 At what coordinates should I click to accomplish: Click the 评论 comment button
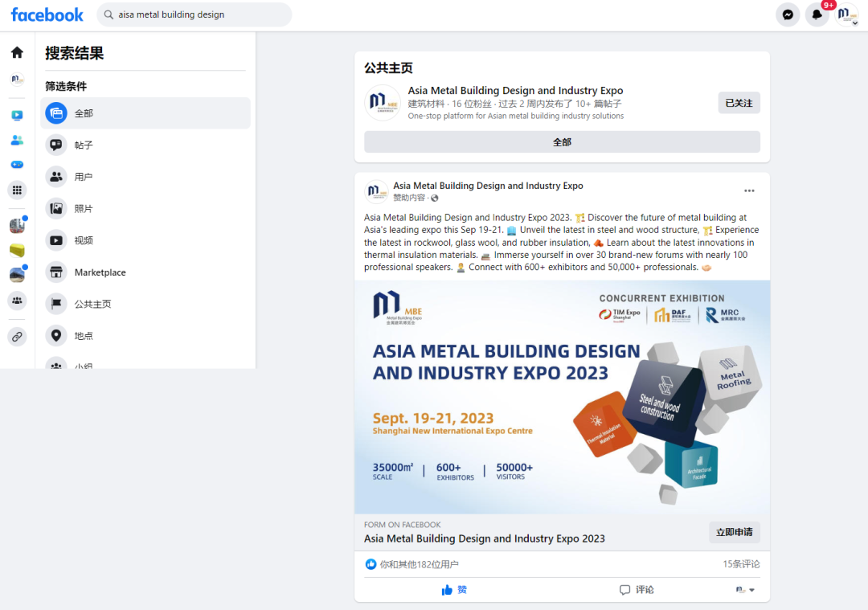637,590
